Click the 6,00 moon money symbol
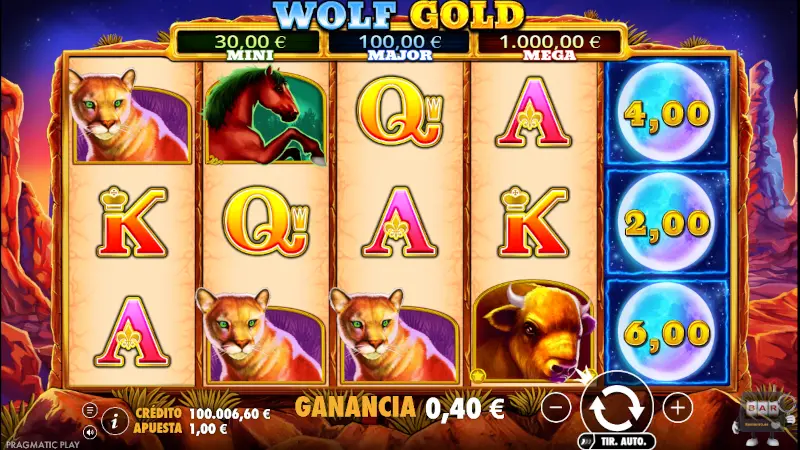The width and height of the screenshot is (800, 450). (667, 332)
